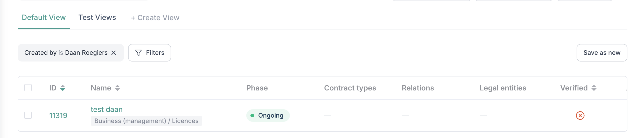
Task: Select all rows with header checkbox
Action: coord(28,88)
